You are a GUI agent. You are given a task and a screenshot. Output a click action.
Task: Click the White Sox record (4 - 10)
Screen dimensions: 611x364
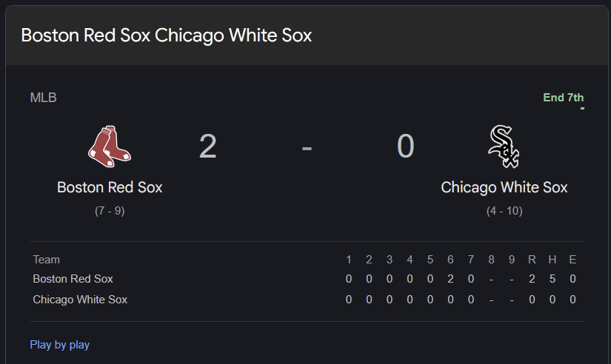click(x=504, y=211)
